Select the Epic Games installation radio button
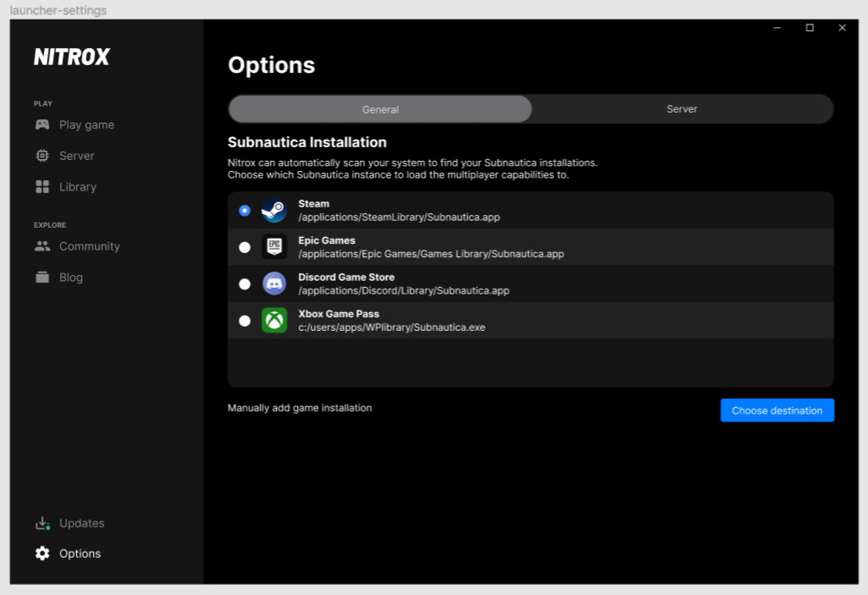The height and width of the screenshot is (595, 868). click(x=244, y=246)
